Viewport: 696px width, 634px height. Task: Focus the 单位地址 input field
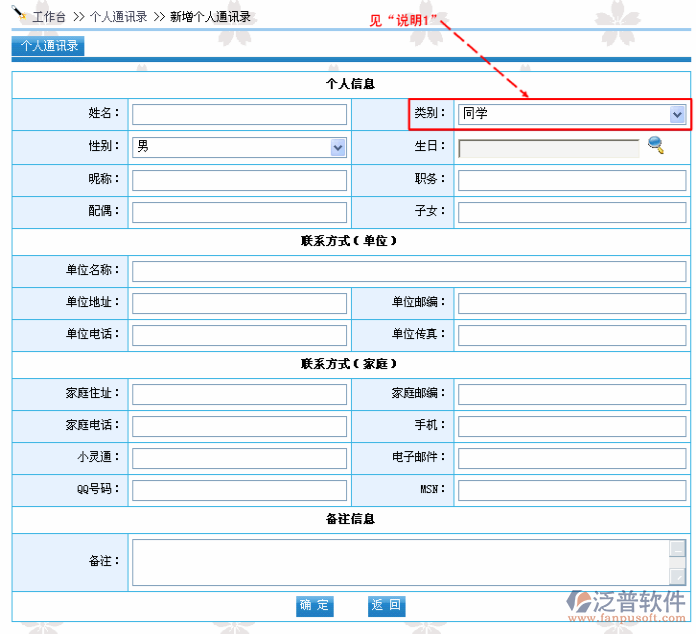point(239,303)
